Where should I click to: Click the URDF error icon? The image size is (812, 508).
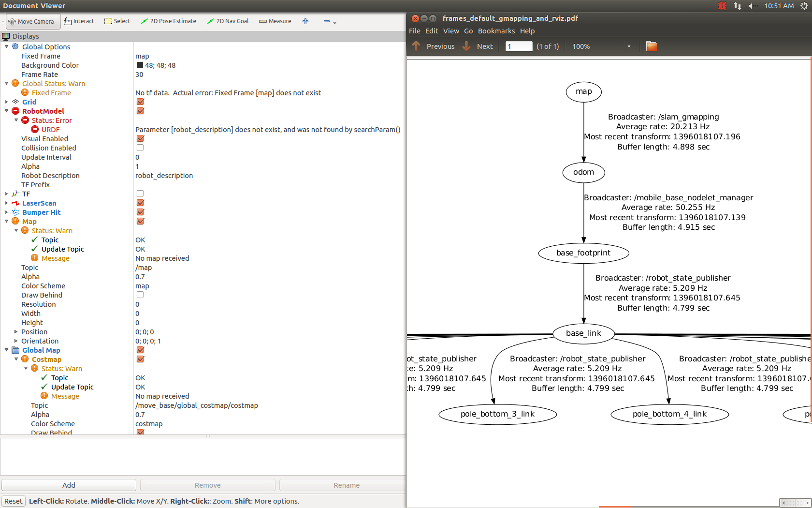35,129
